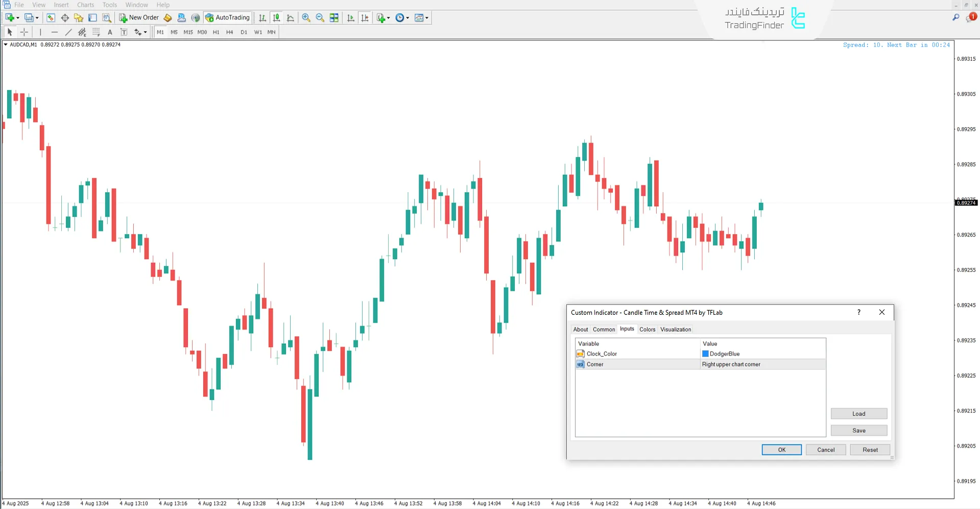The height and width of the screenshot is (509, 980).
Task: Click the New Order button
Action: [x=139, y=18]
